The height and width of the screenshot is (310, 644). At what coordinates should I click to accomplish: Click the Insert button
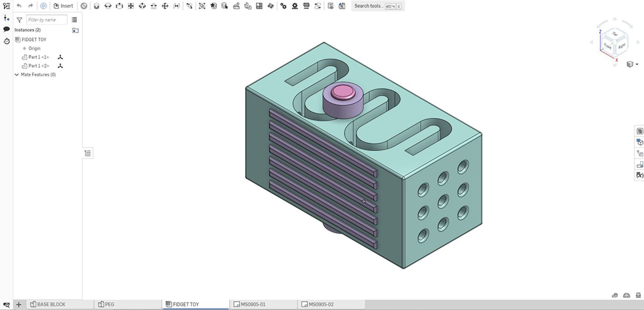click(63, 6)
